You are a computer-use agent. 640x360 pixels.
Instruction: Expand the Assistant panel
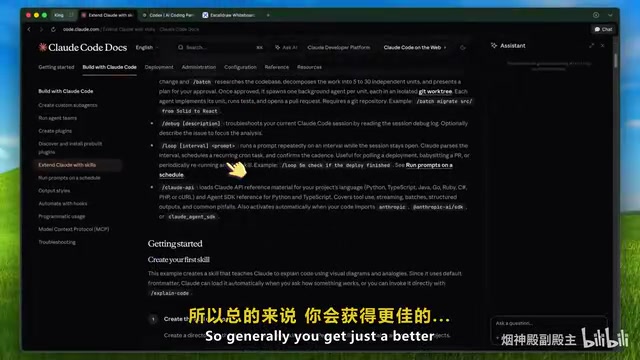[x=591, y=46]
